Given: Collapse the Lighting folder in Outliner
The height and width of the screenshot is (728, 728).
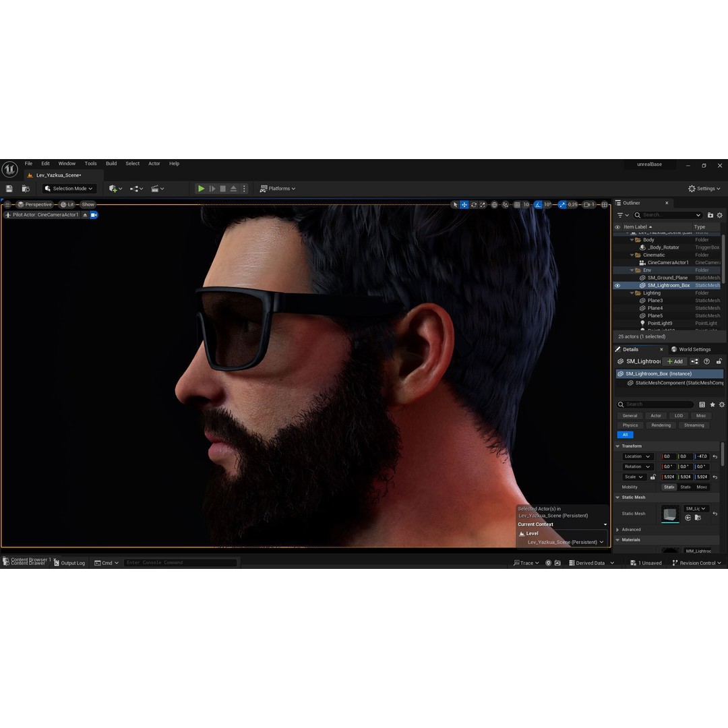Looking at the screenshot, I should (x=632, y=293).
